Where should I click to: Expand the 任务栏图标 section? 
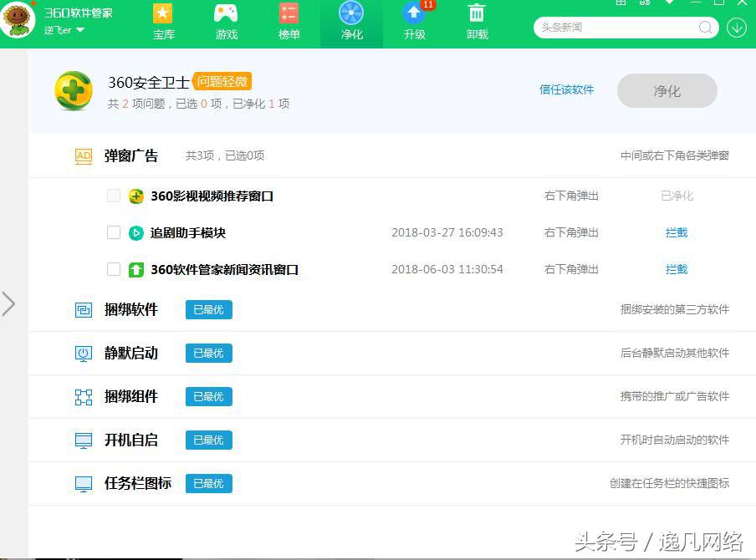click(x=392, y=483)
